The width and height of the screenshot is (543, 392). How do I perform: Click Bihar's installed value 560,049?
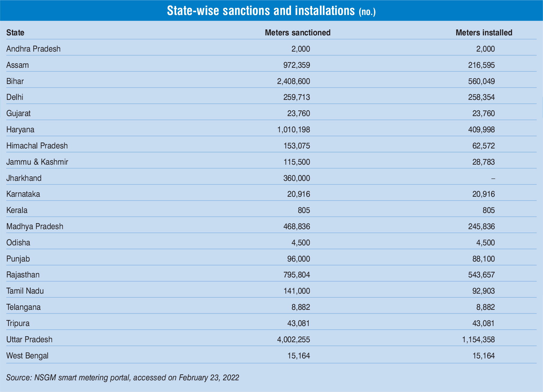click(481, 81)
